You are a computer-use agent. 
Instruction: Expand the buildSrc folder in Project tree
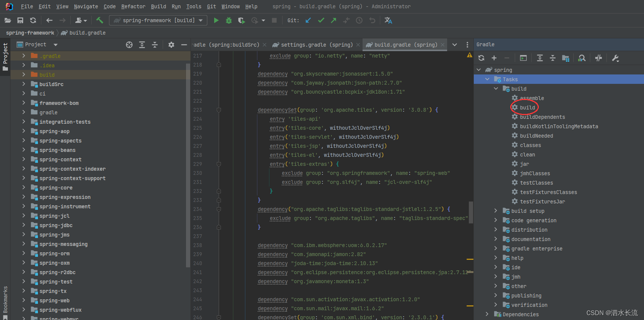pos(24,84)
